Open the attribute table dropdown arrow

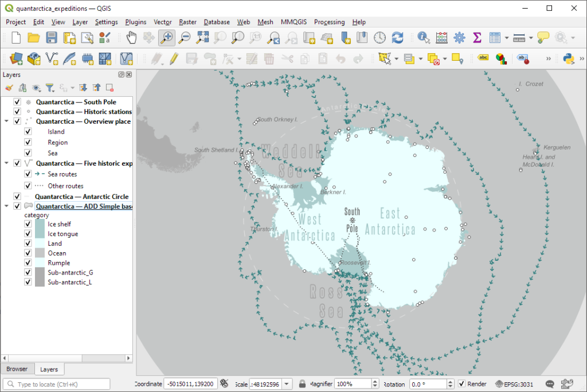[507, 38]
